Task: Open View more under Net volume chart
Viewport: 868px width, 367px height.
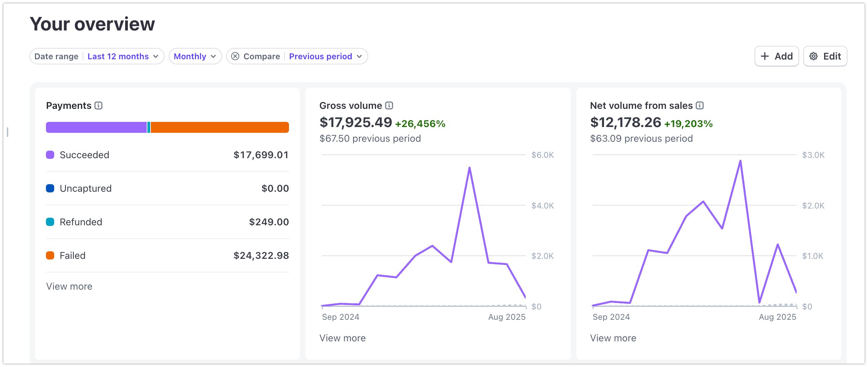Action: tap(613, 338)
